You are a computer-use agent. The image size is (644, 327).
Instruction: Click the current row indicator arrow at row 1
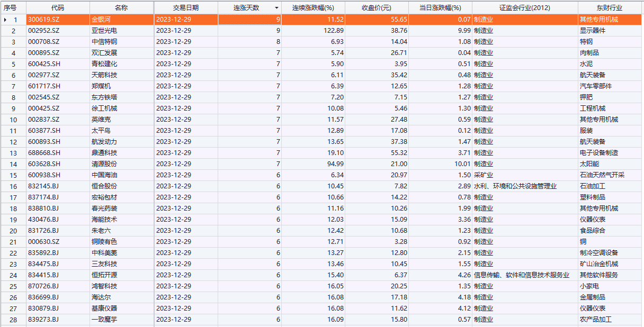(x=5, y=20)
